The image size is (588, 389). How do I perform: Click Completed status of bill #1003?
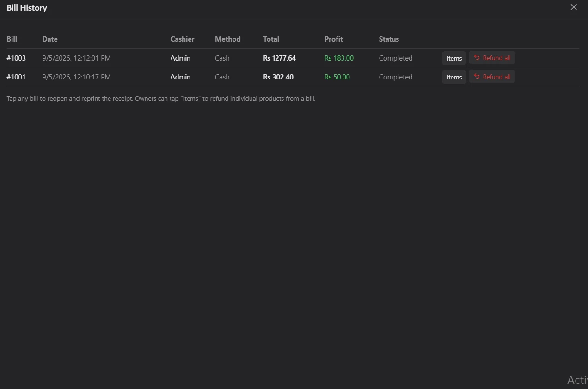[396, 58]
